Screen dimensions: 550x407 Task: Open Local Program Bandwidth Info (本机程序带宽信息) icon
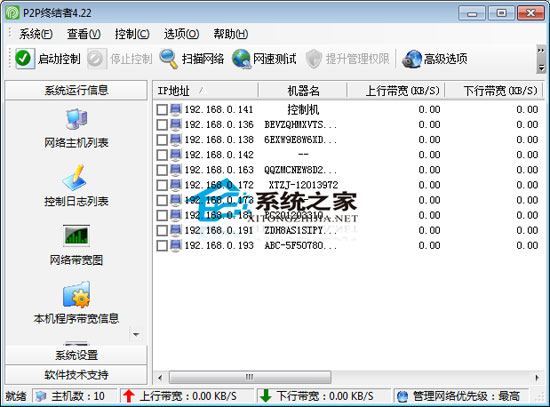76,294
